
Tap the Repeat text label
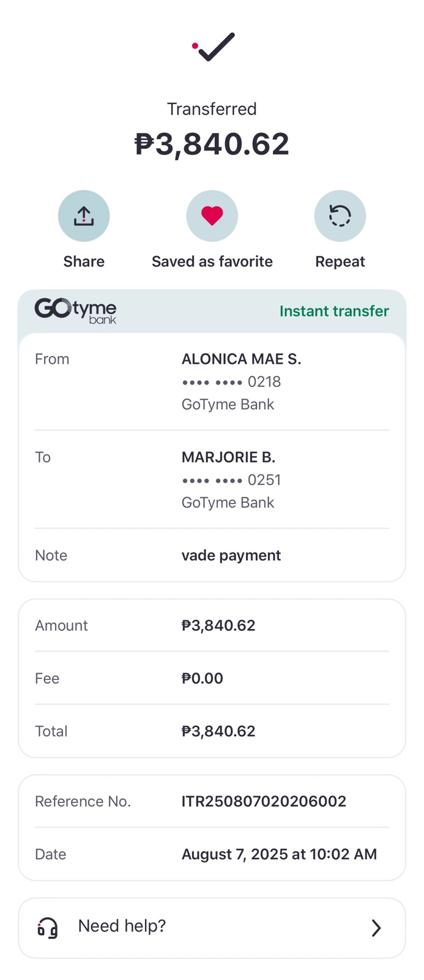click(340, 262)
